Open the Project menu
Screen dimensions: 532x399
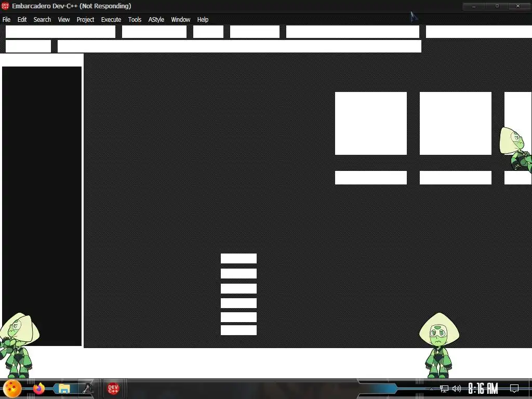[x=85, y=20]
